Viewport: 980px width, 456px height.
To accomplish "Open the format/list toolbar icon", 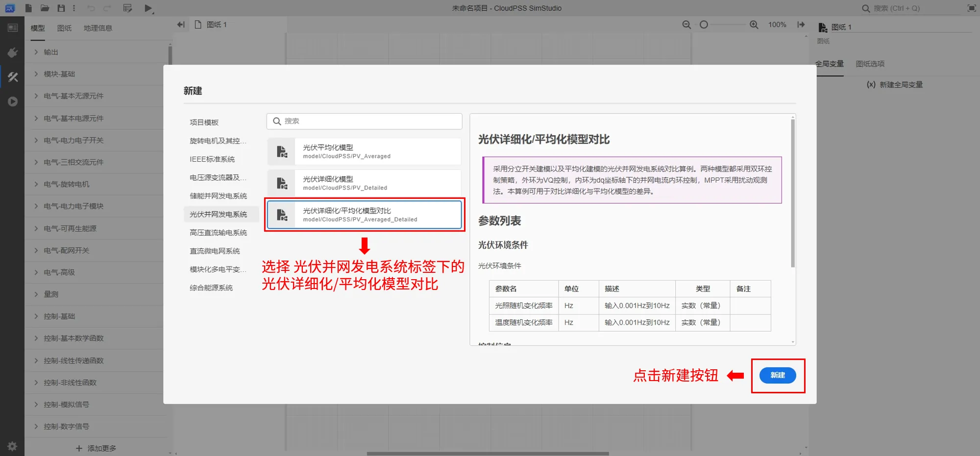I will point(127,8).
